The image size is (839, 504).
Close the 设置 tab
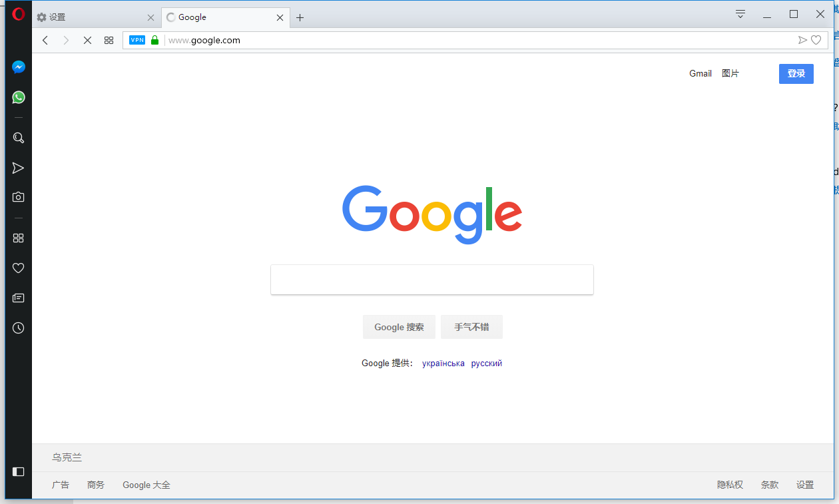[x=150, y=18]
